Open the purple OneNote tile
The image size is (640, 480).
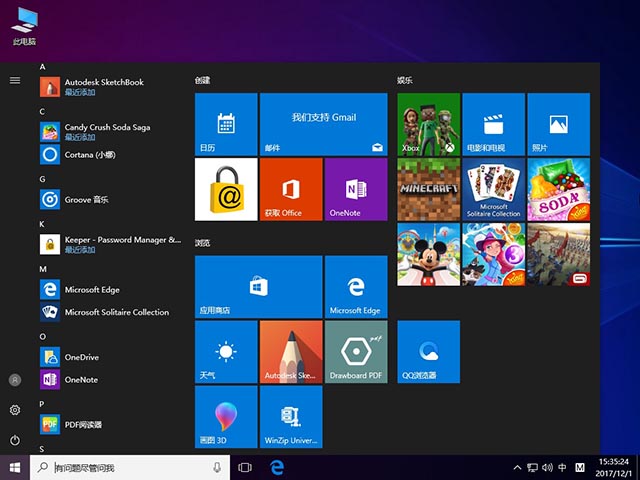click(x=356, y=189)
